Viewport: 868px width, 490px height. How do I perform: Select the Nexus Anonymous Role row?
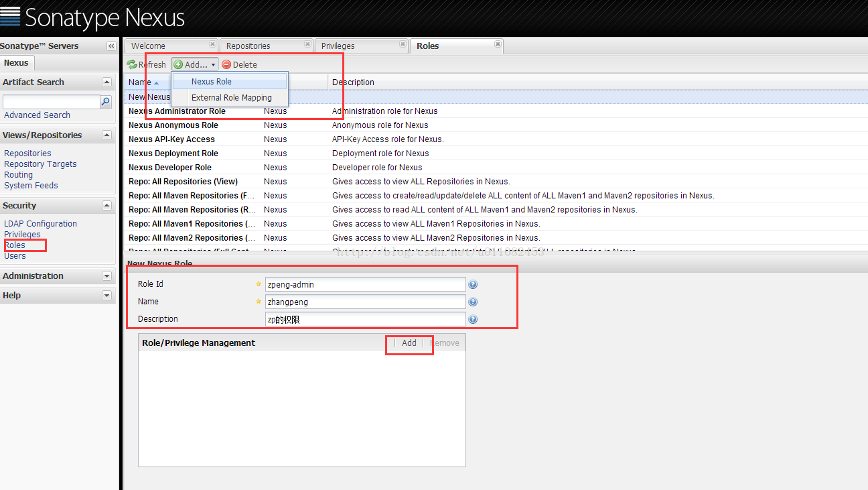496,125
